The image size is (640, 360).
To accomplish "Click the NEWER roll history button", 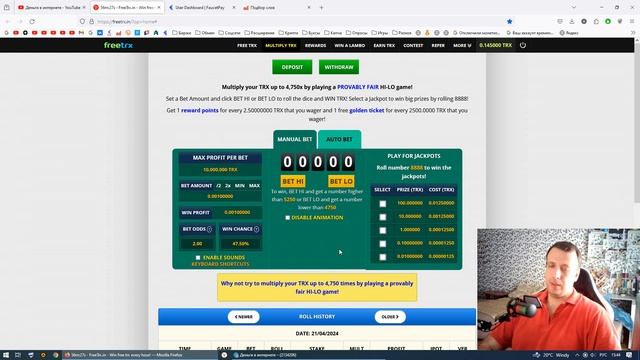I will pyautogui.click(x=243, y=317).
